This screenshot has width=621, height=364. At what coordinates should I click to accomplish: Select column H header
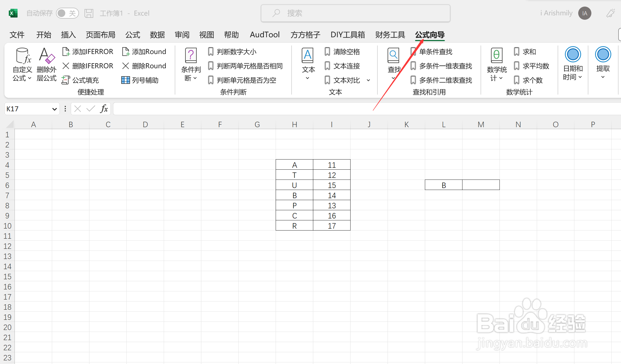[x=295, y=124]
